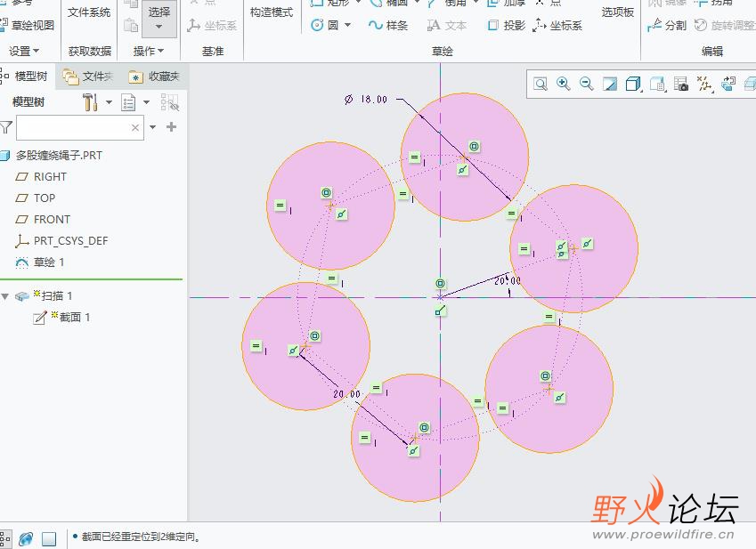Click the 文件系统 button

pyautogui.click(x=89, y=12)
